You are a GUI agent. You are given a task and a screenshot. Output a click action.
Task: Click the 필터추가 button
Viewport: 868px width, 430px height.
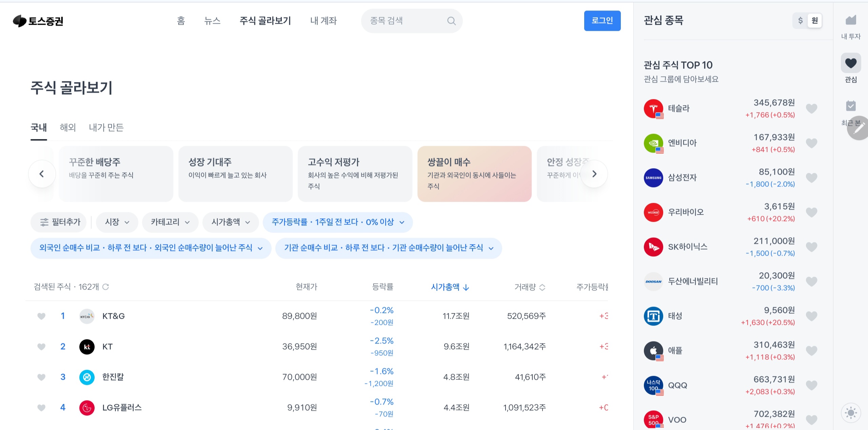(x=58, y=222)
